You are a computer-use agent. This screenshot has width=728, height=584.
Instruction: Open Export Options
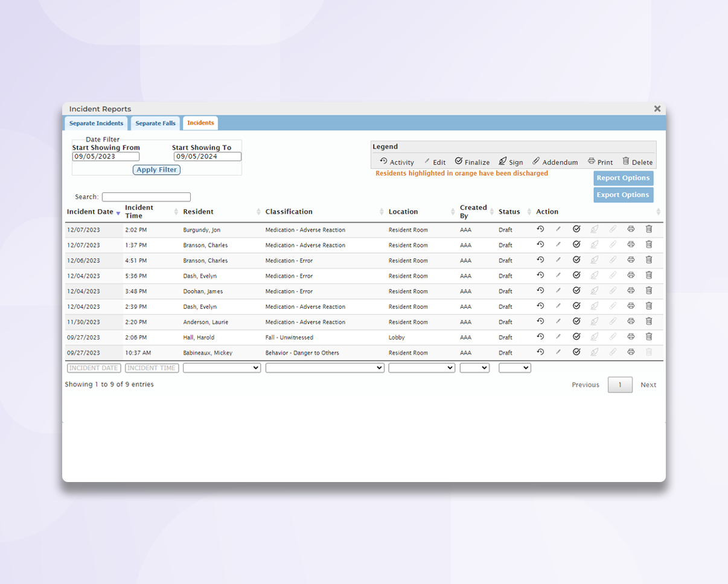pyautogui.click(x=623, y=194)
